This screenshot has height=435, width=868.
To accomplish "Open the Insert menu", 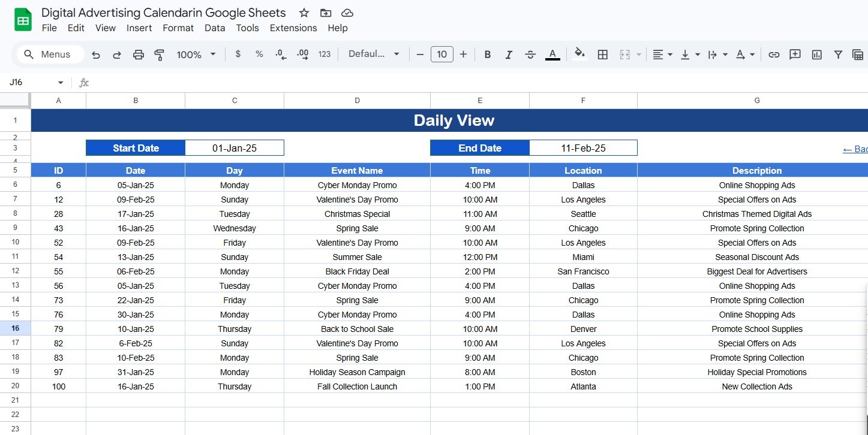I will point(139,28).
